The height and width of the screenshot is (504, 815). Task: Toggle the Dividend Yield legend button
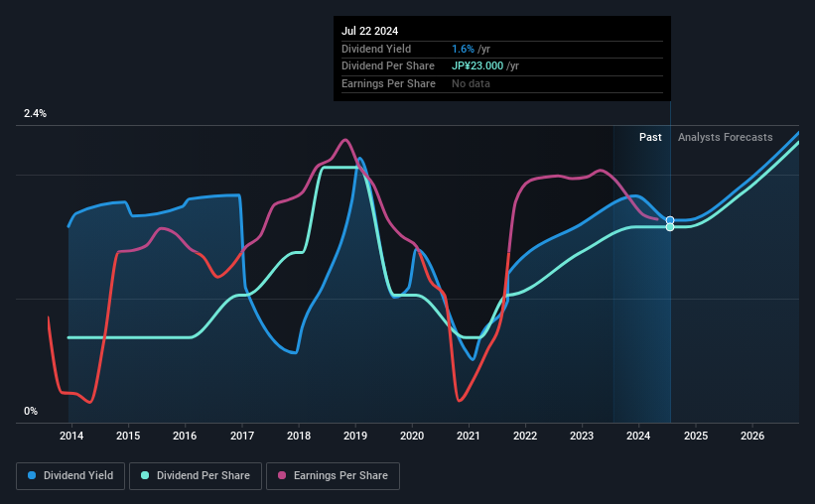[70, 476]
